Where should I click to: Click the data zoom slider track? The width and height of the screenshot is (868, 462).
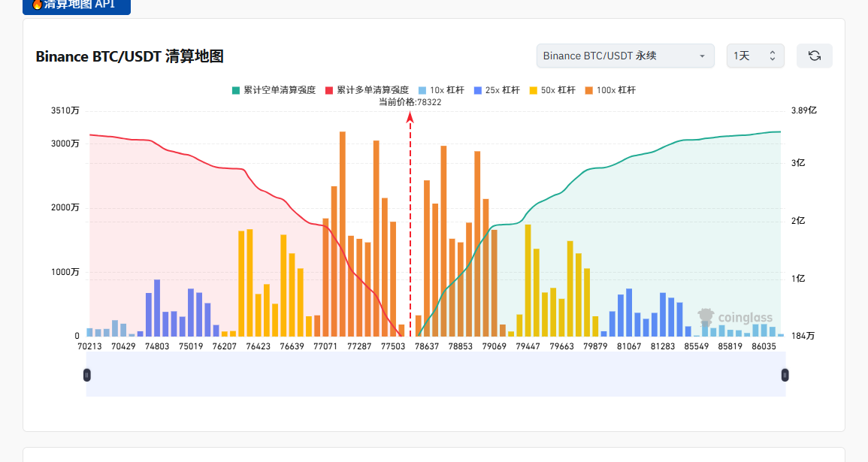pos(436,375)
